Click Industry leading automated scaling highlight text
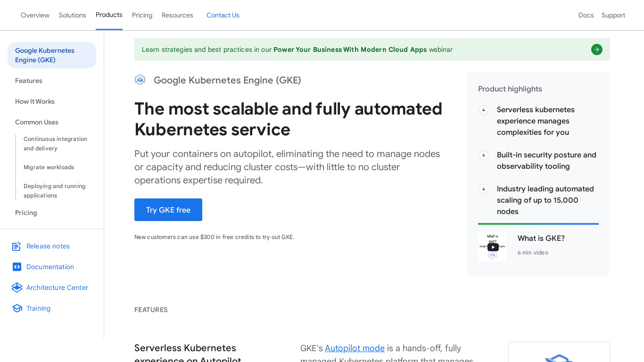 [x=545, y=200]
